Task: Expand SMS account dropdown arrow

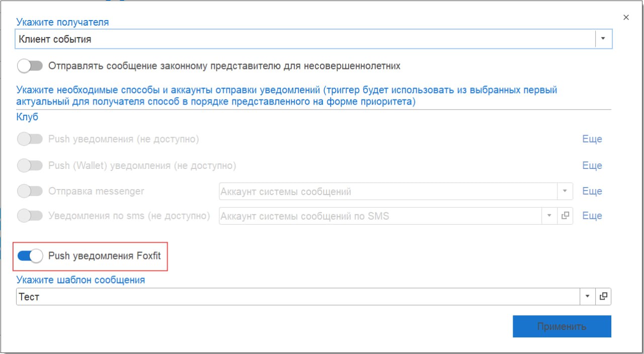Action: click(x=549, y=216)
